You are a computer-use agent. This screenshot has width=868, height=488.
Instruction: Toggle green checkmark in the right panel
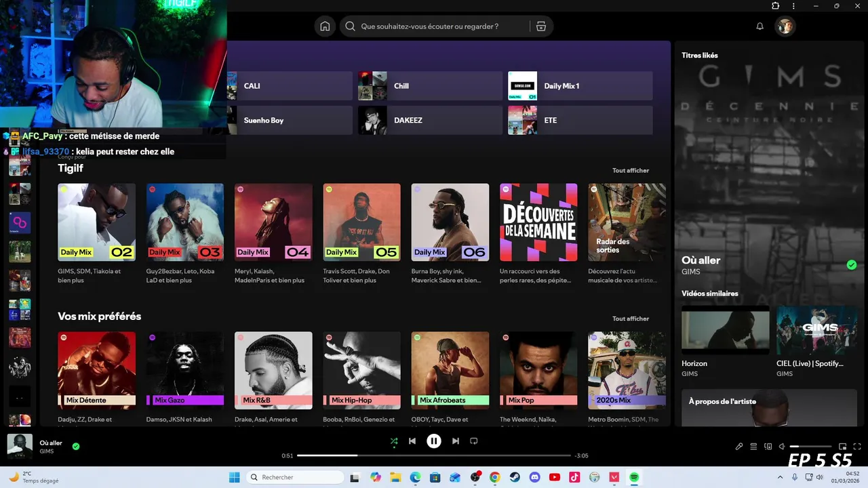point(852,265)
